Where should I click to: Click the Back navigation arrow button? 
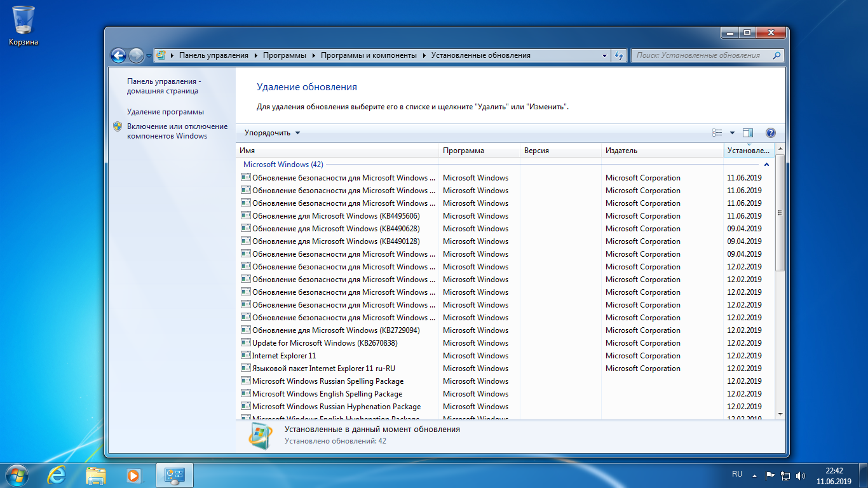pos(118,55)
